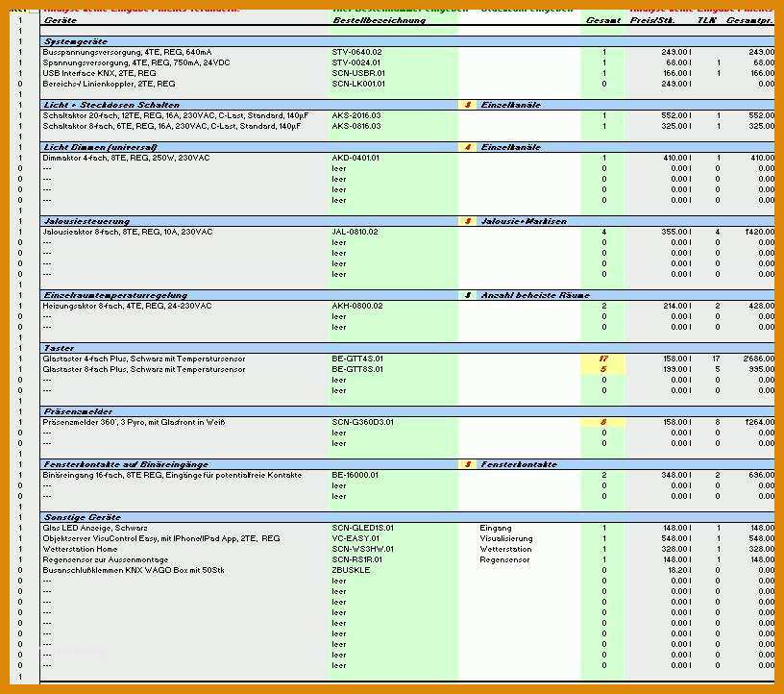Click the 'Licht Dimmen (universal)' section heading
Screen dimensions: 784x694
100,147
